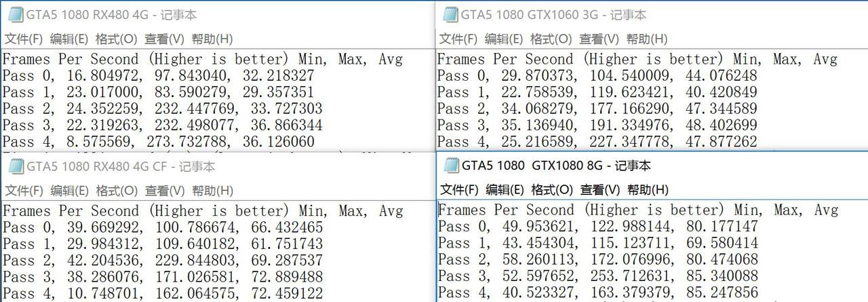
Task: Open 编辑(E) menu in RX480 4G CF window
Action: (69, 191)
